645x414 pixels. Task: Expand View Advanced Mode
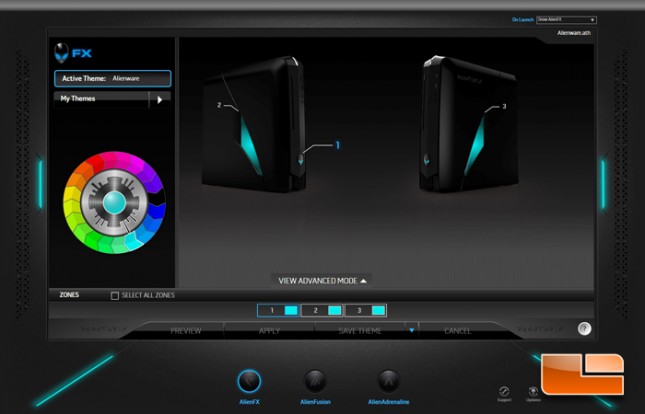322,281
